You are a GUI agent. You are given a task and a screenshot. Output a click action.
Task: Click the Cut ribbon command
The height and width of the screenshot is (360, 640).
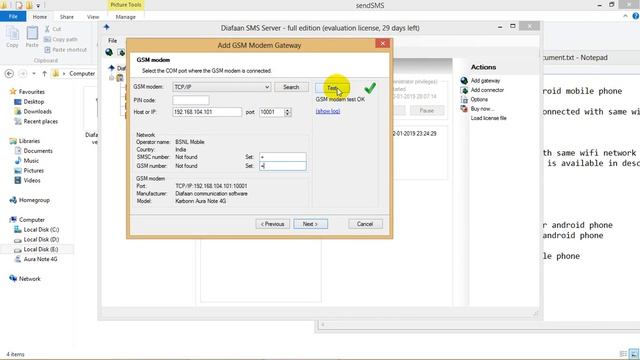click(53, 29)
